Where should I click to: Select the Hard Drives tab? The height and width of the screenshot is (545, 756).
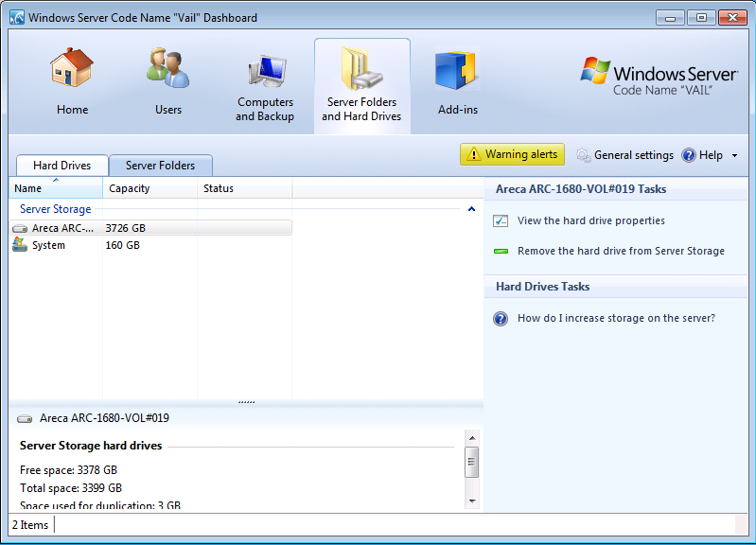[62, 166]
